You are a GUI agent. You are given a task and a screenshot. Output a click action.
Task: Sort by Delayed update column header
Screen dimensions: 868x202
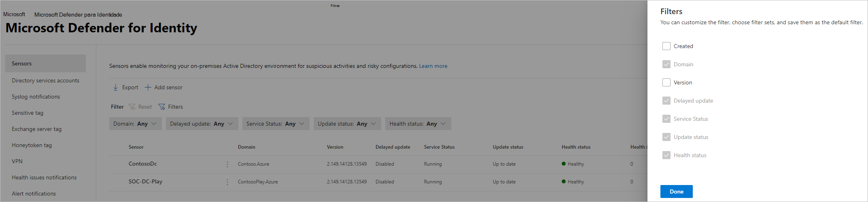point(393,147)
